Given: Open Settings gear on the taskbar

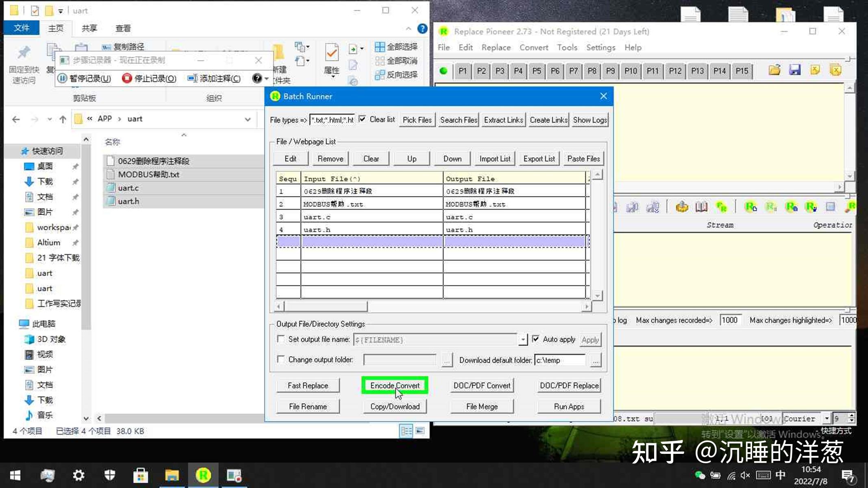Looking at the screenshot, I should (x=78, y=475).
